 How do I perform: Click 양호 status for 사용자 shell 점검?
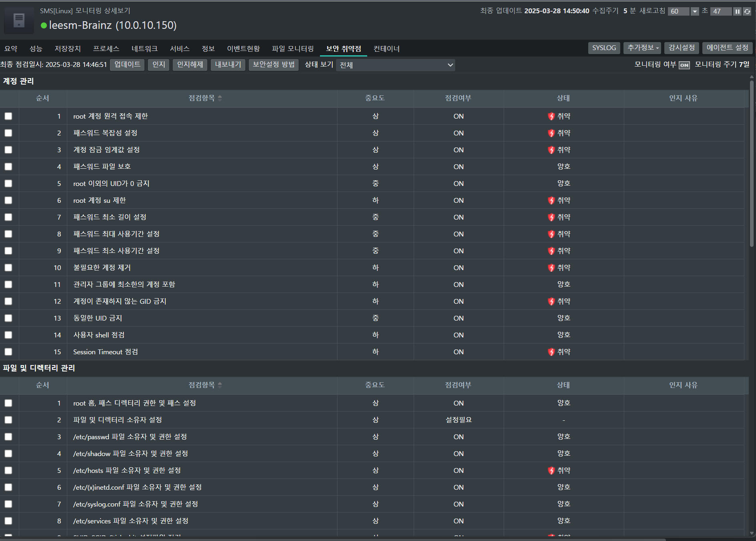tap(564, 335)
